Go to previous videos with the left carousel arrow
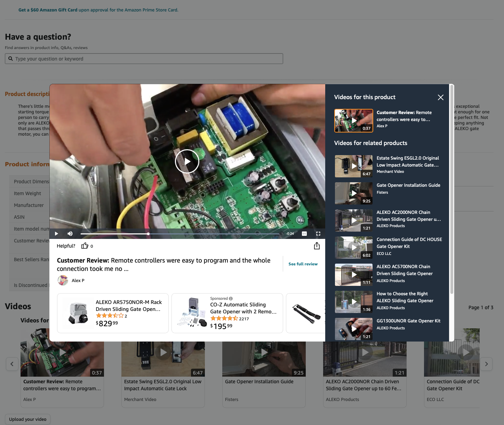Screen dimensions: 504x425 coord(12,364)
